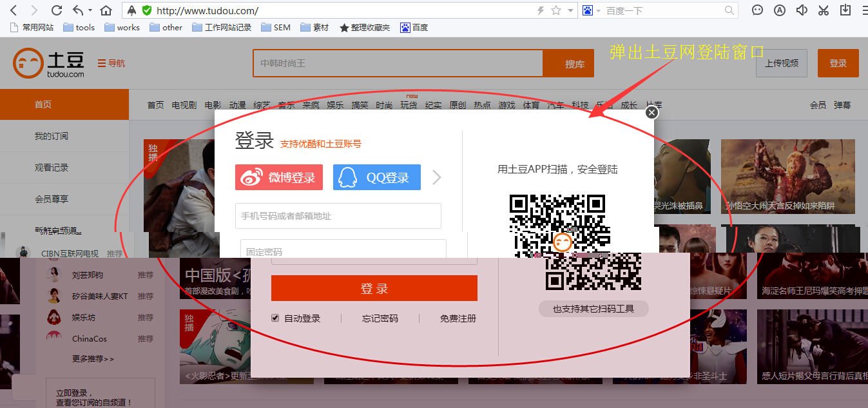Click the screenshot scissors icon
Image resolution: width=868 pixels, height=408 pixels.
(x=822, y=10)
